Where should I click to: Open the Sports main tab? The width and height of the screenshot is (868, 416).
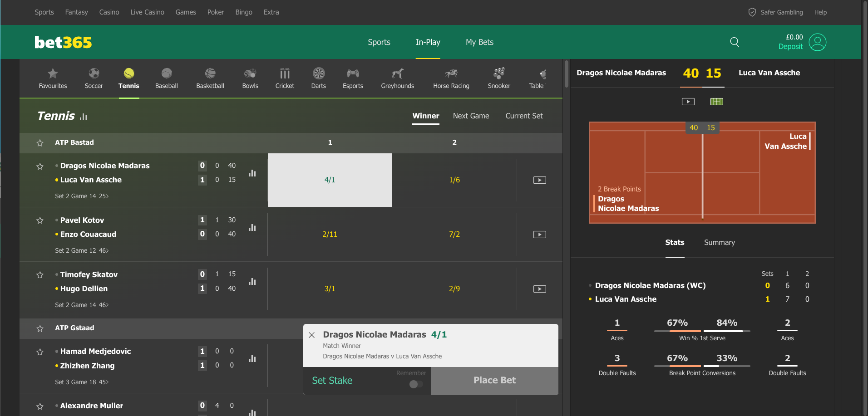click(379, 42)
